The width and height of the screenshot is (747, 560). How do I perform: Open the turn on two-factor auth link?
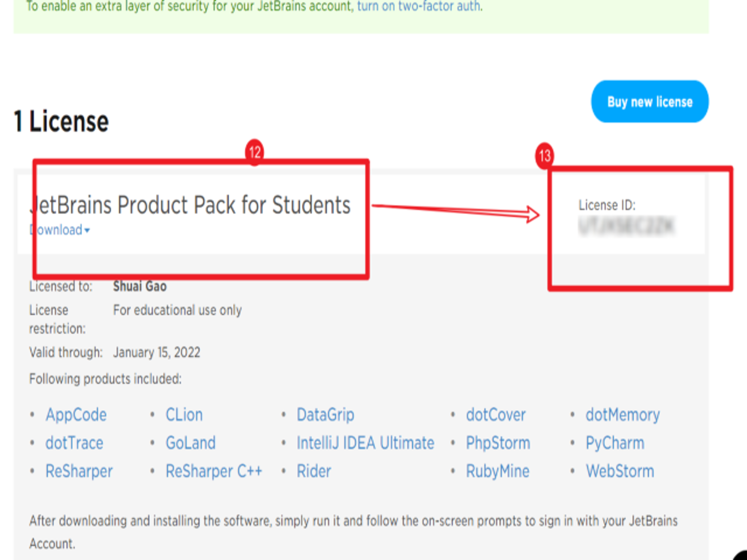(x=420, y=6)
